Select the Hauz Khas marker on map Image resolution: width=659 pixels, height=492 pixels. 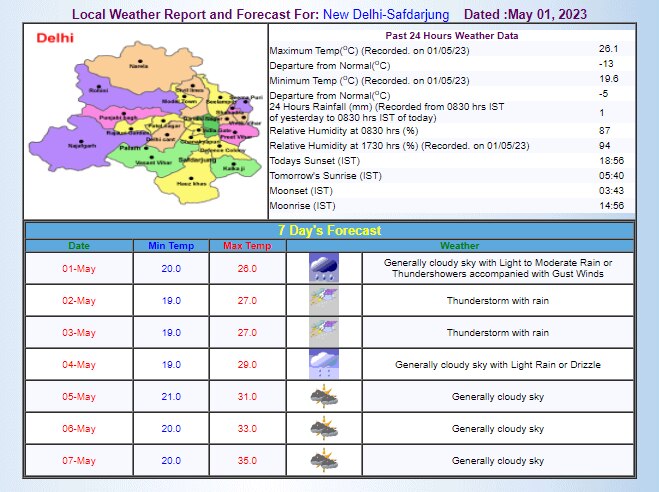pos(190,178)
